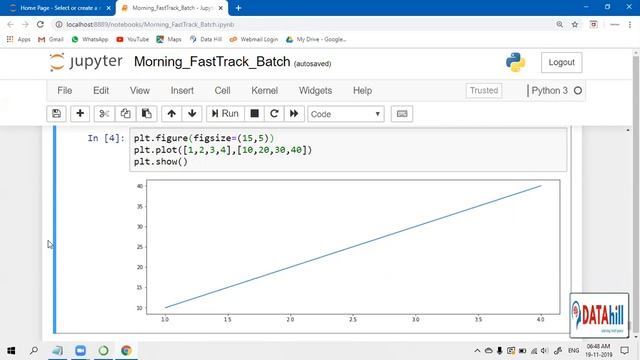Cut selected cells with the scissors icon
The height and width of the screenshot is (360, 640).
coord(104,114)
